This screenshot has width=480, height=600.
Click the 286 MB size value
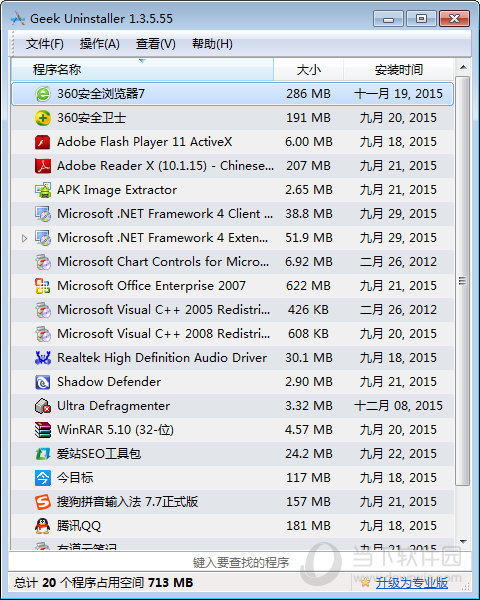tap(308, 94)
